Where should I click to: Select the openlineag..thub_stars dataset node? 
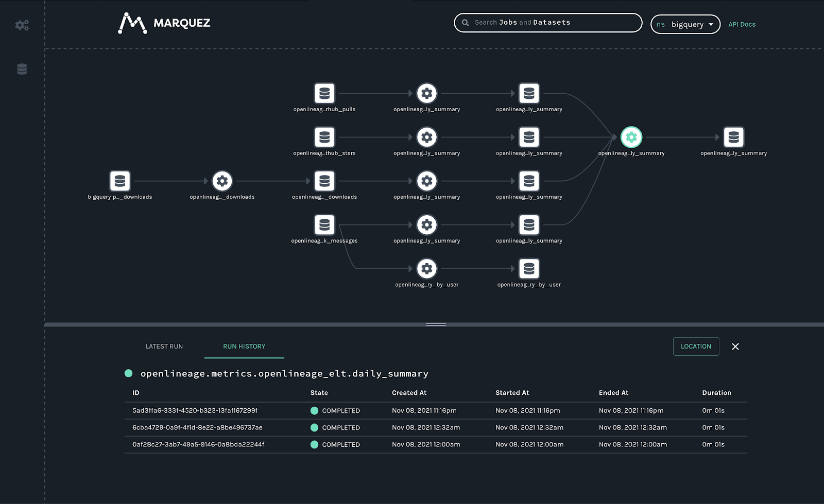[324, 137]
